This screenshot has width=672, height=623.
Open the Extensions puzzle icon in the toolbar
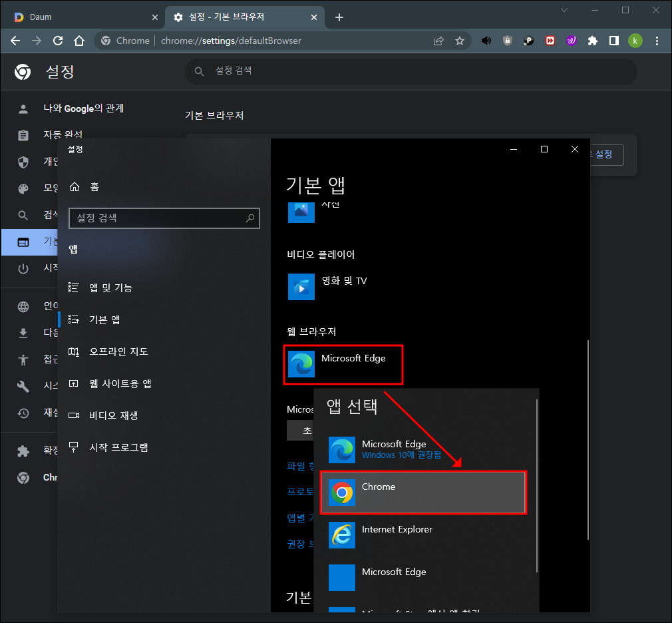[593, 41]
